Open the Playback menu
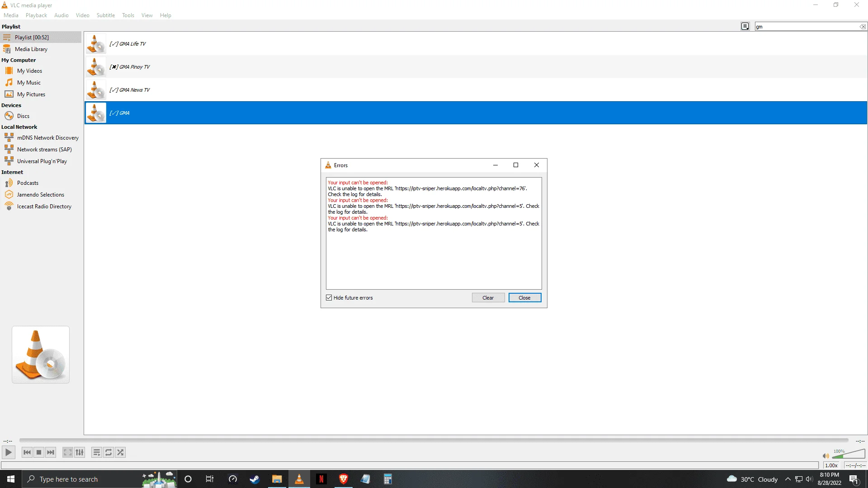 (x=36, y=15)
